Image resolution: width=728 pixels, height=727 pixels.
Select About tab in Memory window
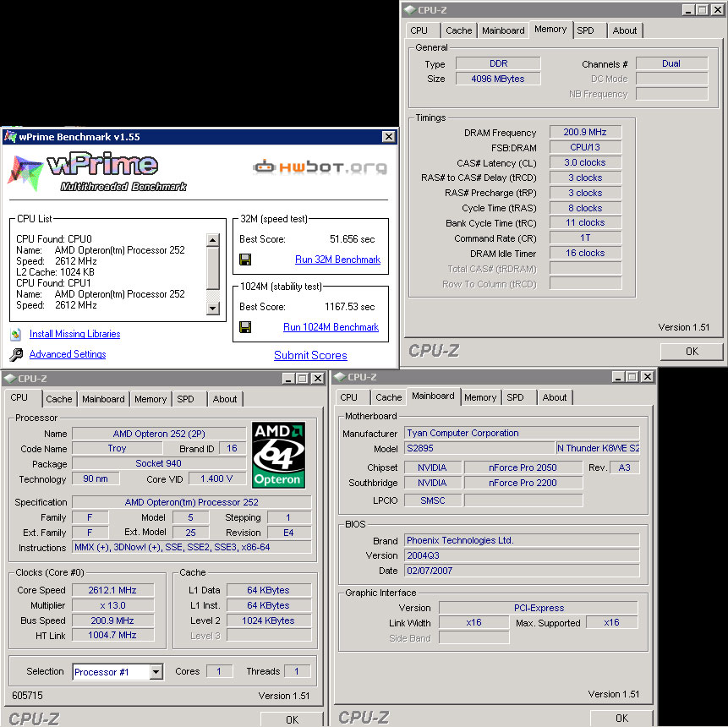click(625, 30)
